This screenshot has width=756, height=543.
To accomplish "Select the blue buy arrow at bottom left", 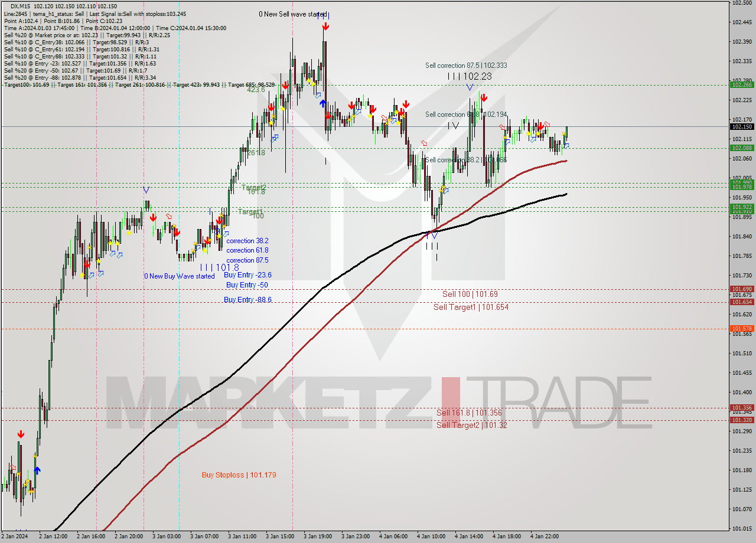I will [x=37, y=470].
